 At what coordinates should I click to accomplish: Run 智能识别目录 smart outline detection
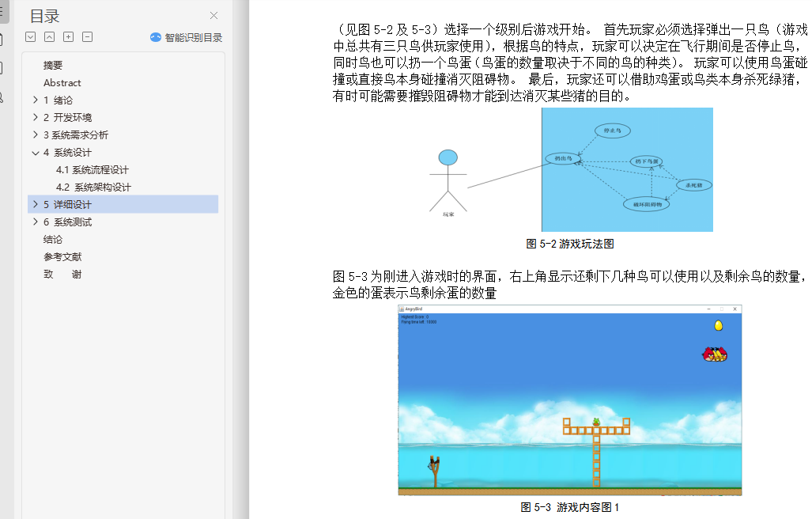pos(186,37)
